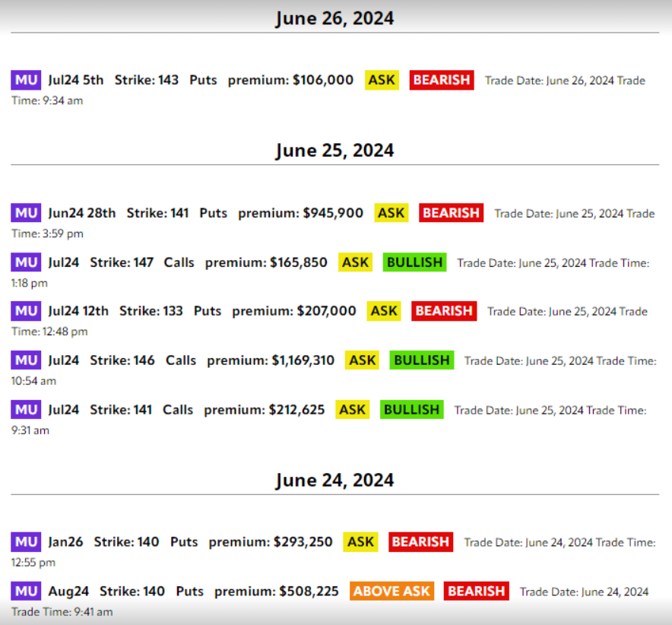Image resolution: width=672 pixels, height=625 pixels.
Task: Click the BULLISH label on the $212,625 premium row
Action: [411, 410]
